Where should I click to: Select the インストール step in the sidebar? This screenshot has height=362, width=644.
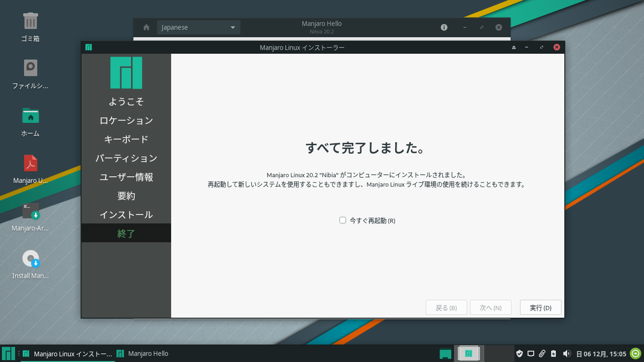coord(126,214)
